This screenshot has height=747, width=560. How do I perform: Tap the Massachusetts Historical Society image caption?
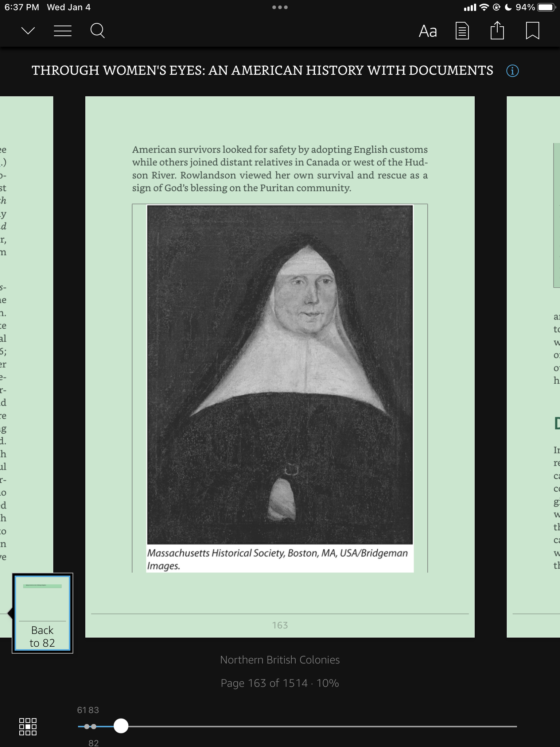point(277,559)
